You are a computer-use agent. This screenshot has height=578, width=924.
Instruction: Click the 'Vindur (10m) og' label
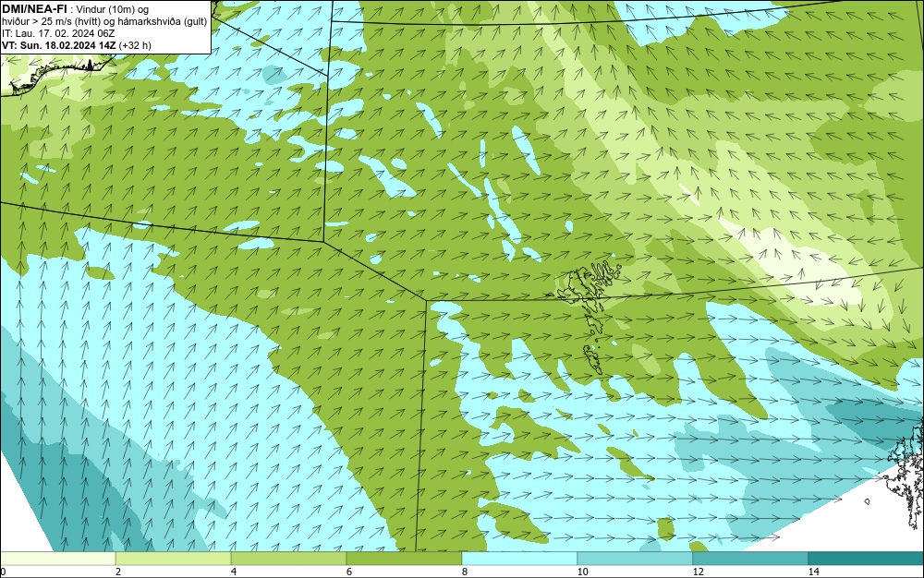pyautogui.click(x=113, y=9)
